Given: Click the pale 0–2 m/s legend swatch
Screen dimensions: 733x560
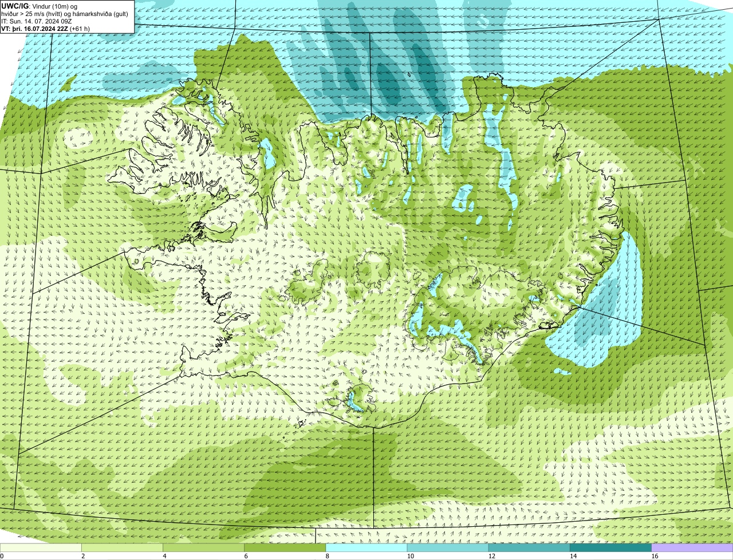Looking at the screenshot, I should point(41,547).
